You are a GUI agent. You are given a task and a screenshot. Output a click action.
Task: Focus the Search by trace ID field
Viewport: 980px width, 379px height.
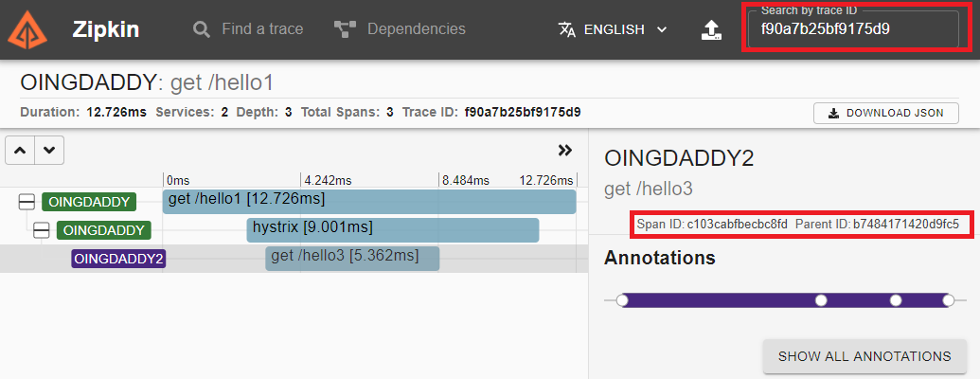(852, 28)
